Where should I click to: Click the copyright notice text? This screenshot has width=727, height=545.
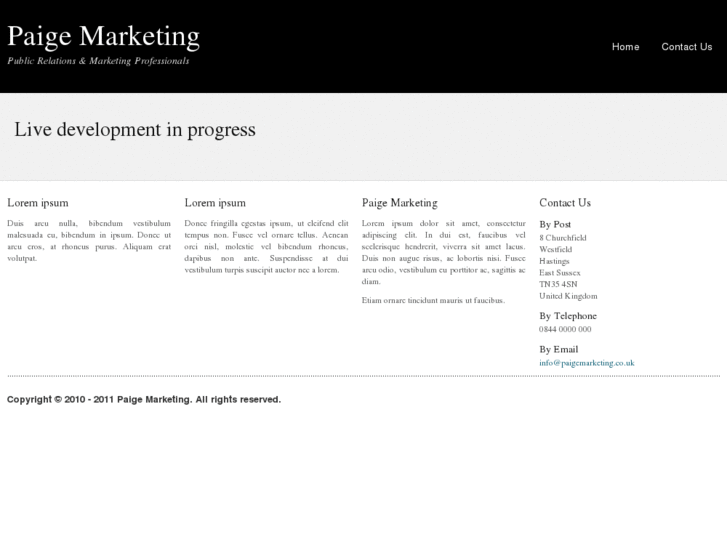[144, 399]
